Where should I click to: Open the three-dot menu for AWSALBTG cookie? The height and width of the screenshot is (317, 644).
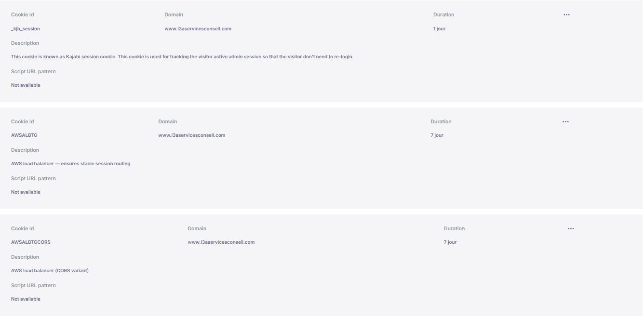[x=565, y=122]
